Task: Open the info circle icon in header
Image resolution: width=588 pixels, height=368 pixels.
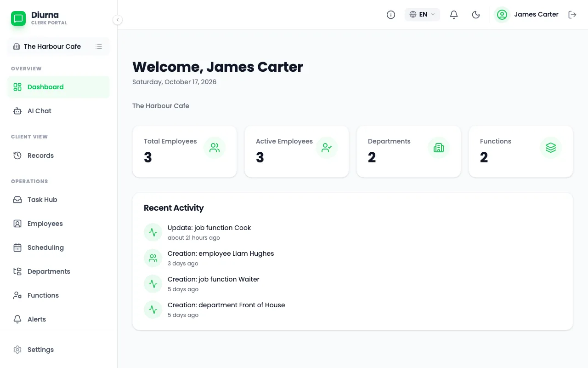Action: tap(391, 15)
